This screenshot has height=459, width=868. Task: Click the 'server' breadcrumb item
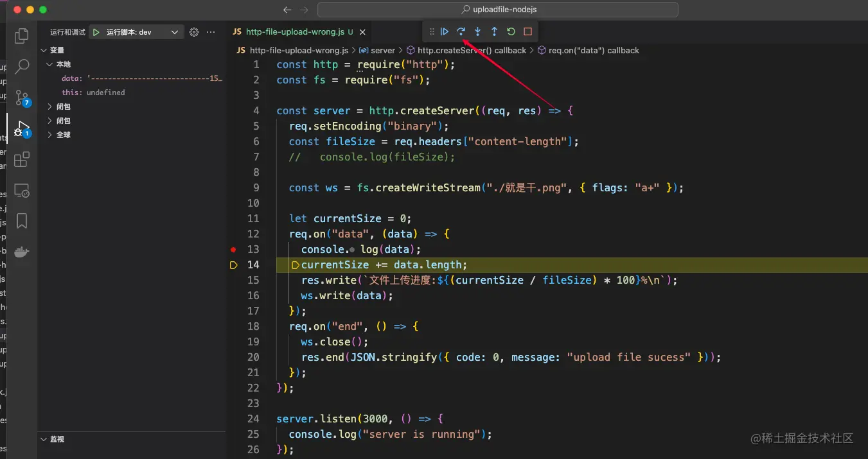tap(378, 50)
